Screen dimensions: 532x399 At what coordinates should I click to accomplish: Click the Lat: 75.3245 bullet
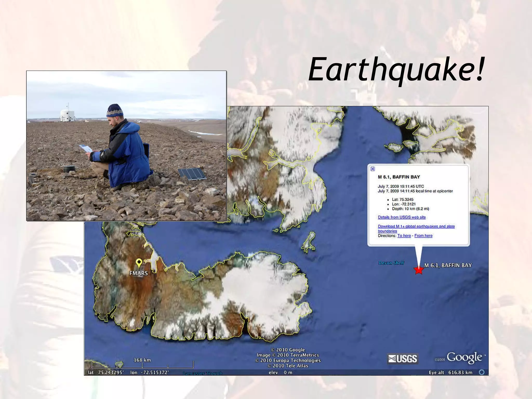pyautogui.click(x=403, y=199)
